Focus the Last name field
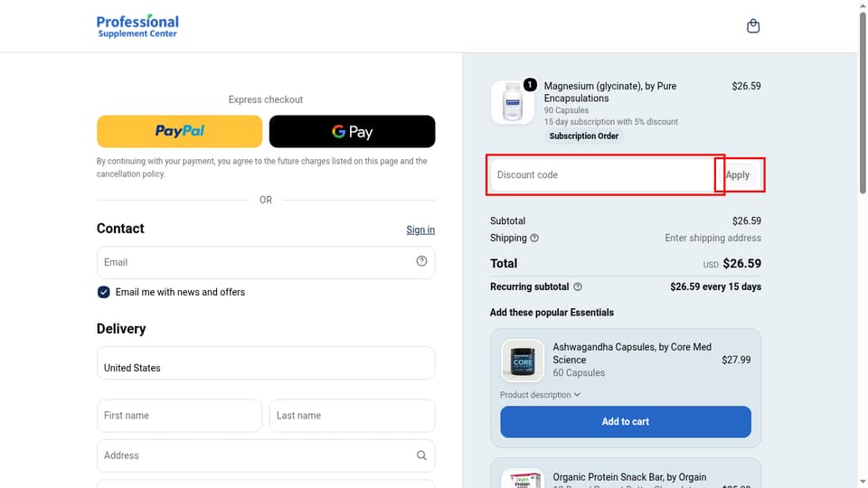 352,416
